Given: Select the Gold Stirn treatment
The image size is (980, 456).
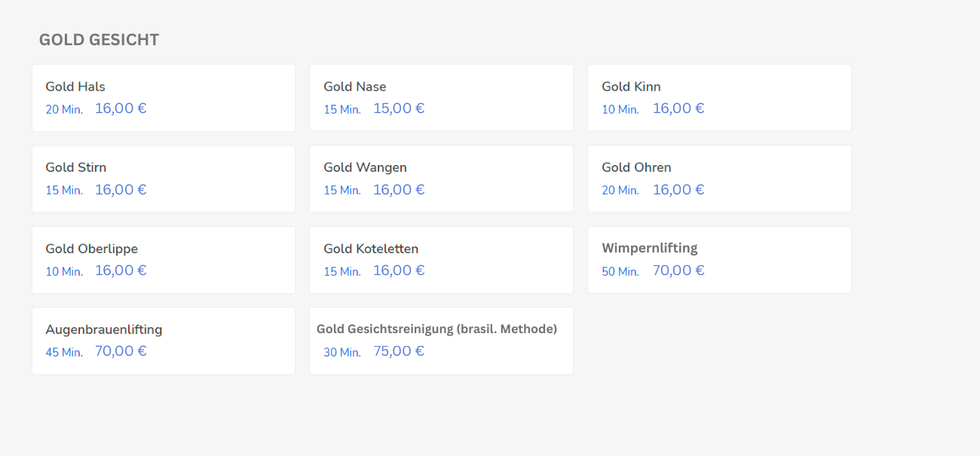Looking at the screenshot, I should pos(164,179).
